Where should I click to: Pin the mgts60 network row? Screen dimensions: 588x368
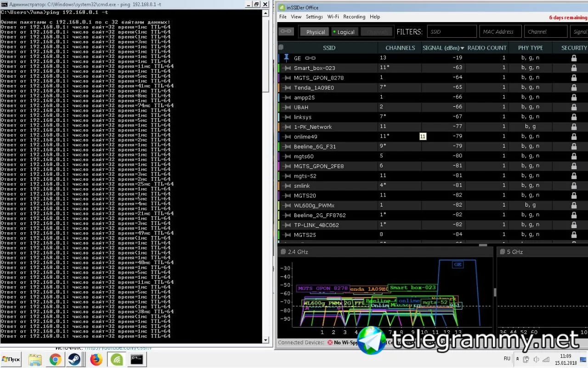coord(287,156)
